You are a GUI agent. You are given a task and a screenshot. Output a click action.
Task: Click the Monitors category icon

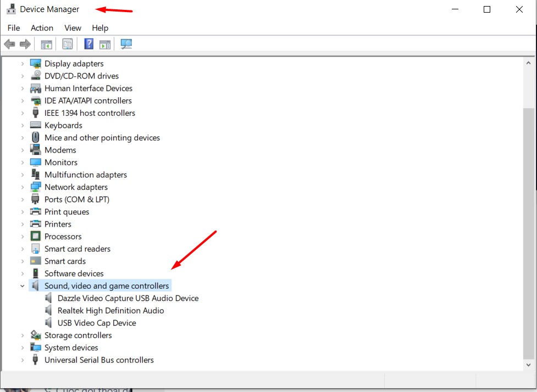click(x=36, y=162)
